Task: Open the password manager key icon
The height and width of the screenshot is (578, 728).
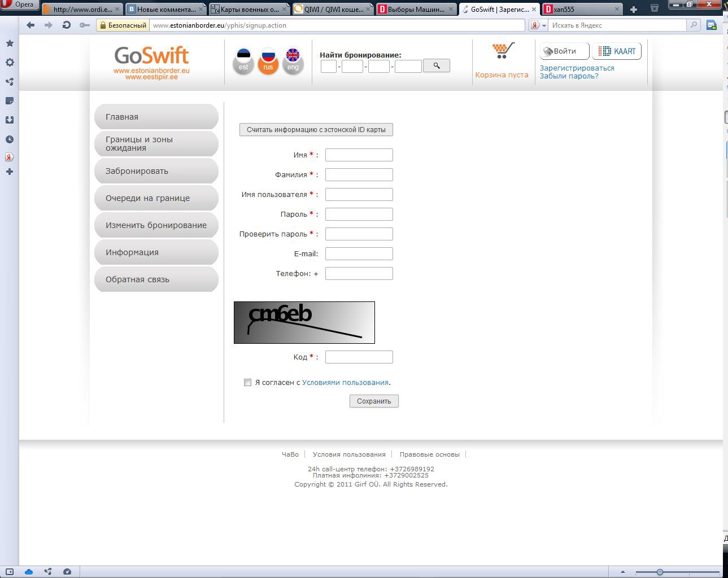Action: [x=85, y=25]
